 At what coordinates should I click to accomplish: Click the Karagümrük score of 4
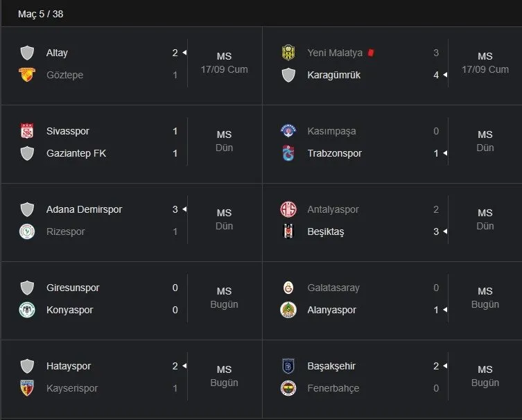436,75
